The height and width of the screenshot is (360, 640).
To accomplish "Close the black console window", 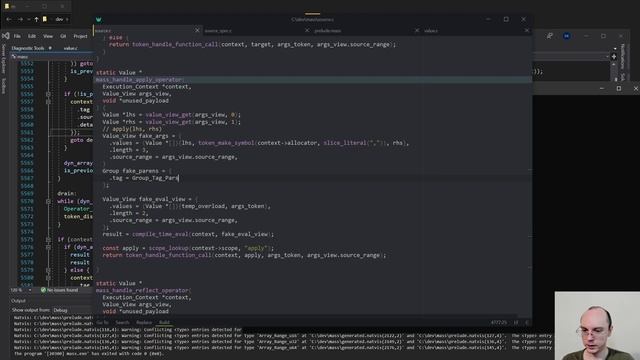I will (636, 88).
